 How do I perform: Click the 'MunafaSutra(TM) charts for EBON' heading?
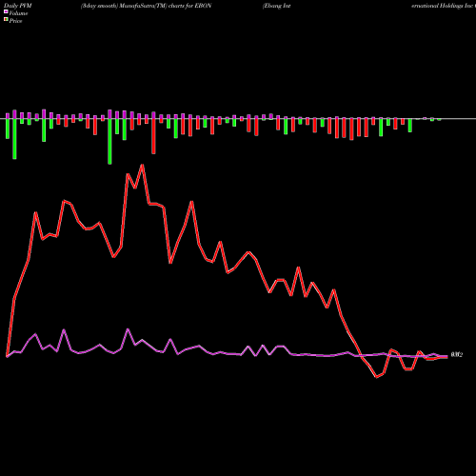tap(166, 6)
